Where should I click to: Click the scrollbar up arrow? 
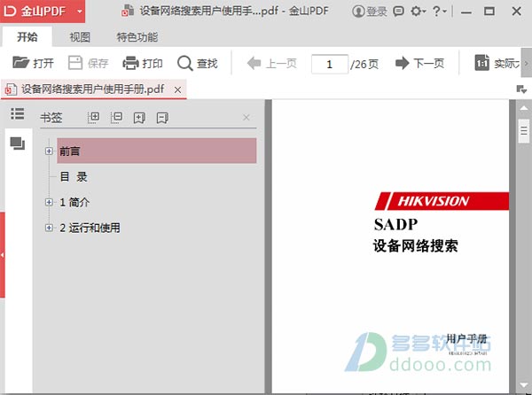(524, 108)
